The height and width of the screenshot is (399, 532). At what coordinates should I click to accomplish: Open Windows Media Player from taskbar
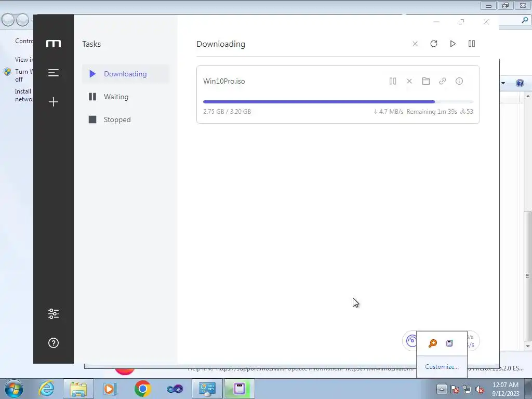tap(110, 389)
